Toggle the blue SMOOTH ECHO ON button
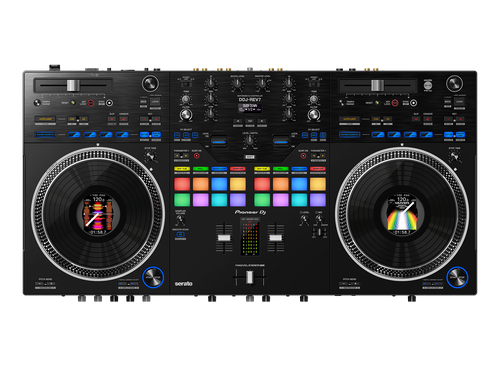Viewport: 500px width, 367px height. [180, 235]
